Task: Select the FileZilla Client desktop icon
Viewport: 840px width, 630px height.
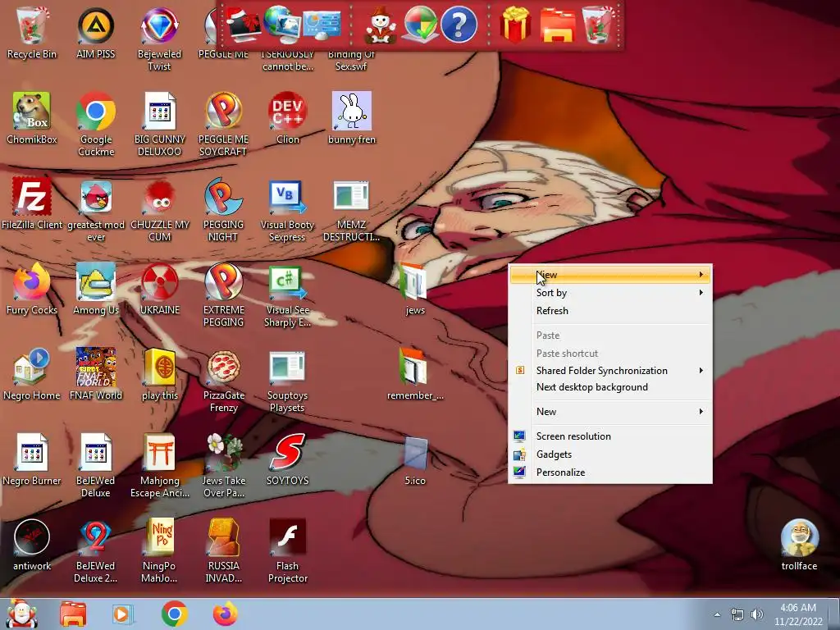Action: [32, 204]
